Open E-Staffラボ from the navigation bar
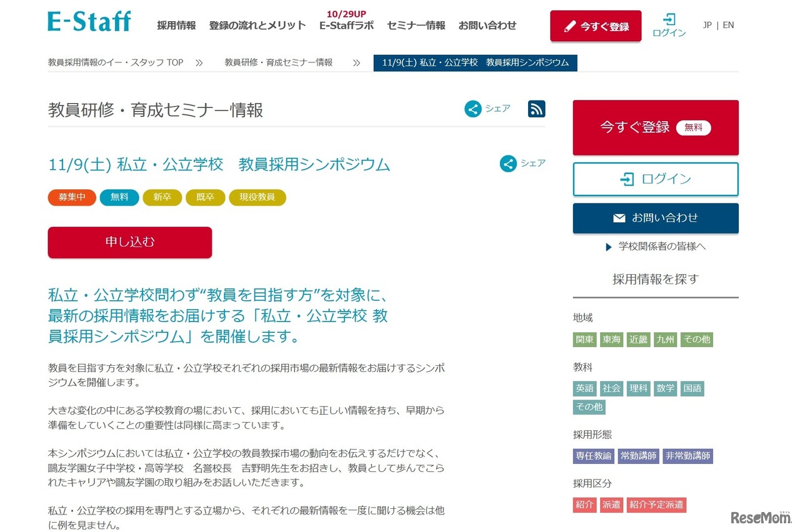Image resolution: width=800 pixels, height=532 pixels. pyautogui.click(x=346, y=26)
